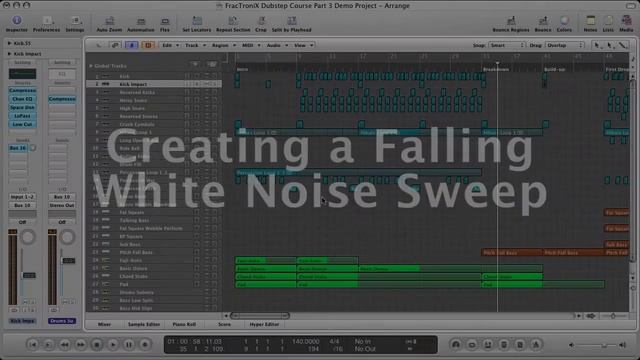Expand the Kick-55 region parameters
This screenshot has width=640, height=360.
(9, 43)
